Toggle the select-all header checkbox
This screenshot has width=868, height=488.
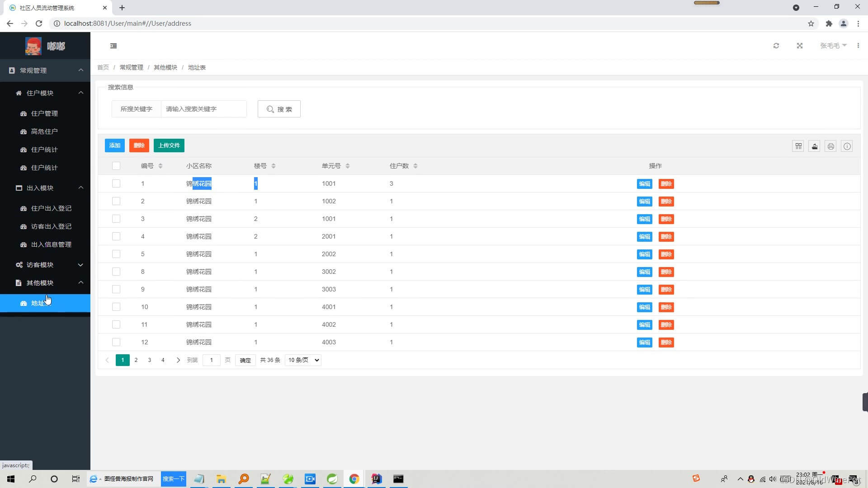[116, 165]
